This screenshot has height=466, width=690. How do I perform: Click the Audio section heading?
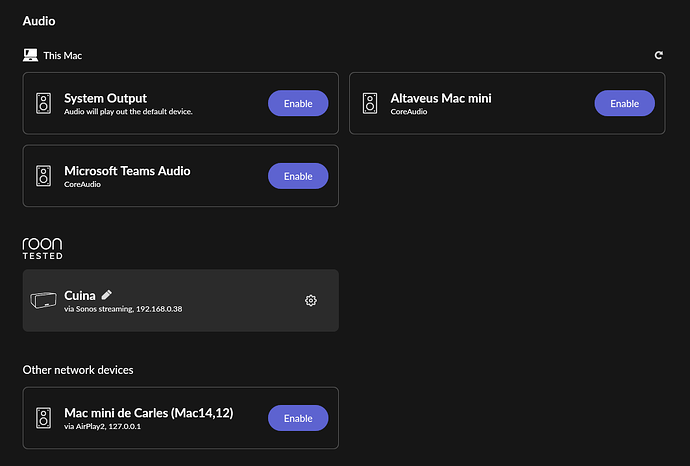[x=39, y=21]
